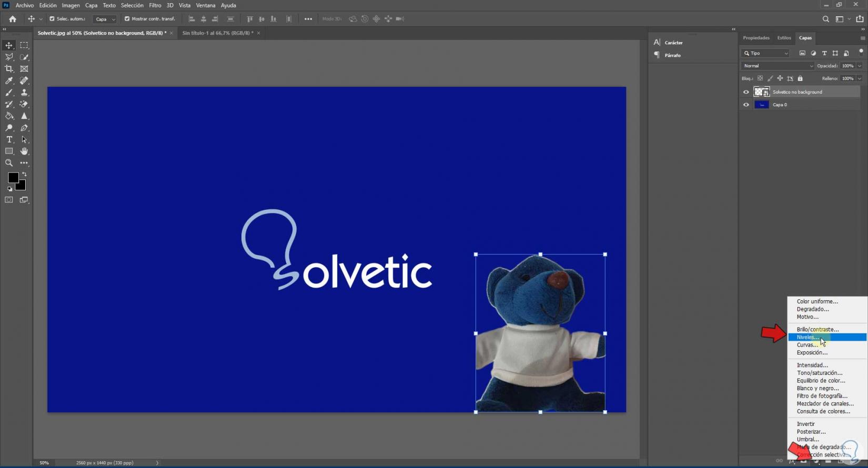
Task: Select the Zoom tool in the toolbox
Action: click(x=9, y=163)
